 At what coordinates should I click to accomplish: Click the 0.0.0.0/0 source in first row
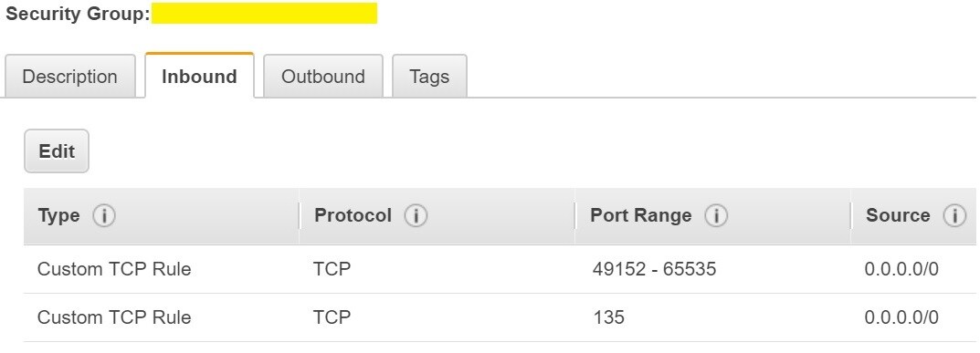point(901,269)
